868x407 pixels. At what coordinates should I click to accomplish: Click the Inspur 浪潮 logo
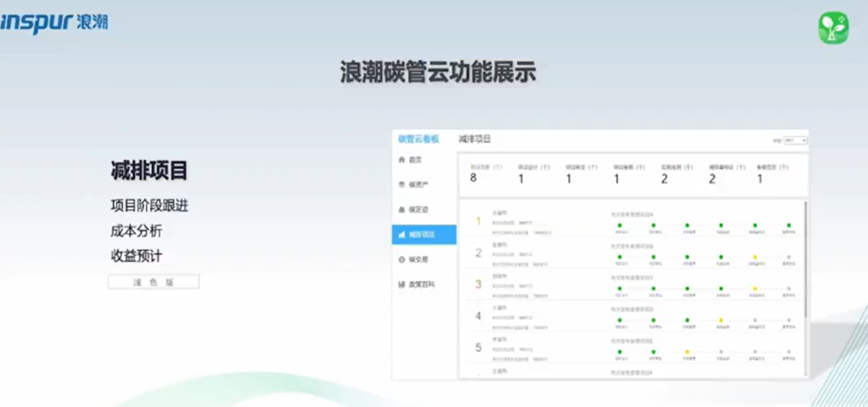54,22
